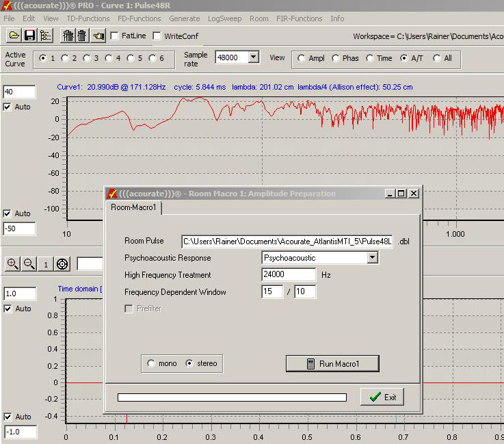Click the zoom out magnifier icon
This screenshot has width=504, height=444.
click(x=29, y=264)
